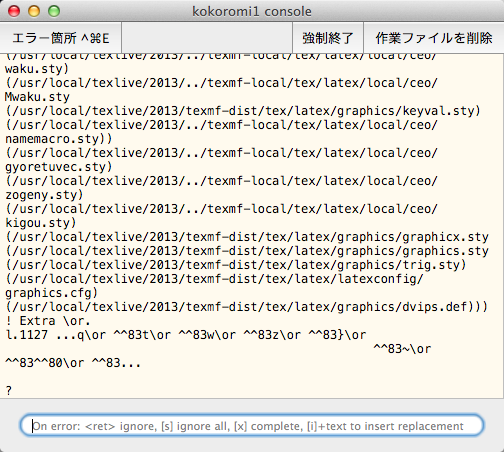Click the '^^83^^80\or ^^83...' line
The width and height of the screenshot is (504, 452).
[73, 363]
